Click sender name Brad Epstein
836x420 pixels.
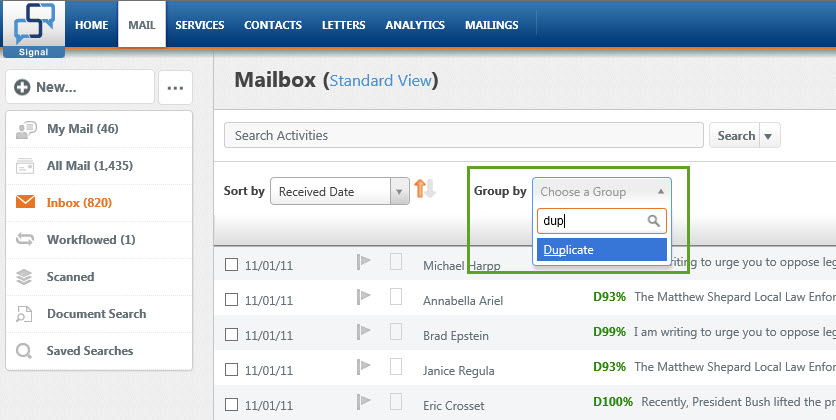[x=456, y=336]
